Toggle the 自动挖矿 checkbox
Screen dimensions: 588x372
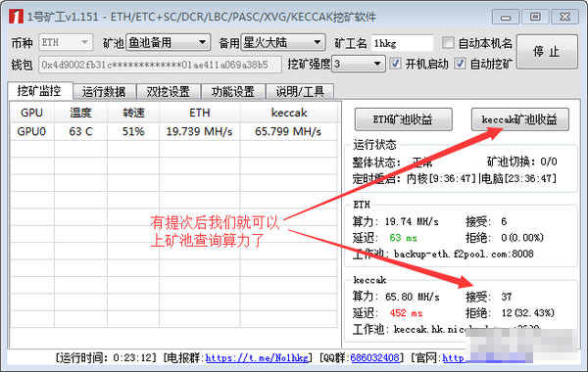pyautogui.click(x=461, y=64)
